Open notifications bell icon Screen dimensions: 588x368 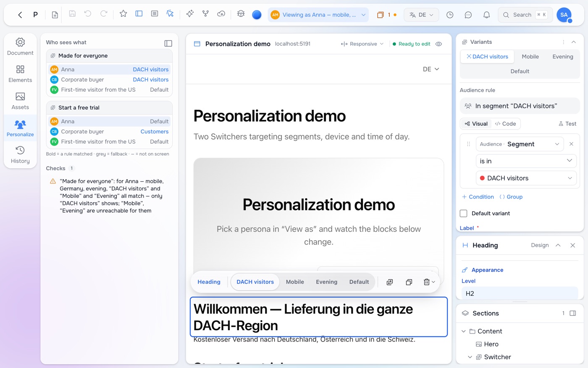486,15
